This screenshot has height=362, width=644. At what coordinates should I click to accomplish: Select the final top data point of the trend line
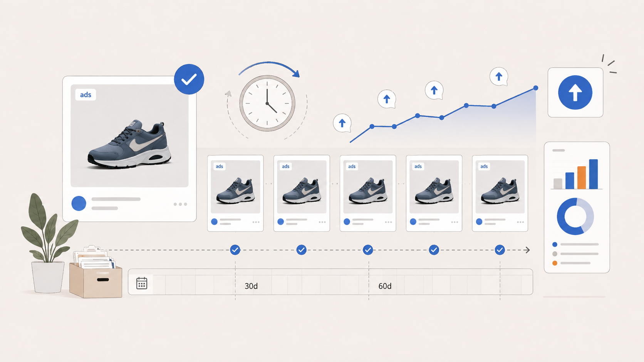pos(536,88)
